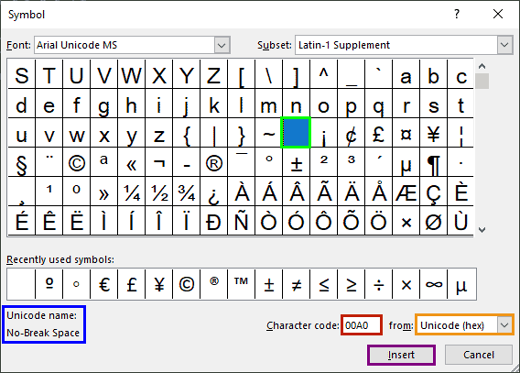Select the three quarters ¾ fraction
The height and width of the screenshot is (373, 520).
point(186,191)
